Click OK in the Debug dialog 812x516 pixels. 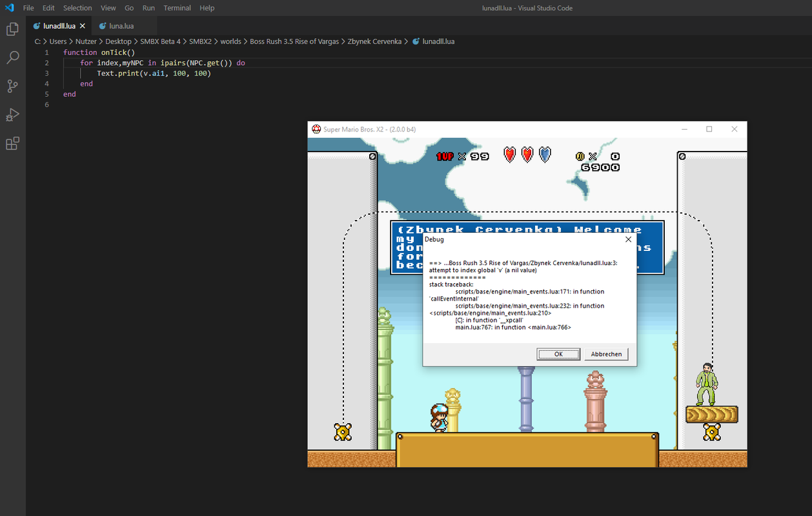click(558, 354)
